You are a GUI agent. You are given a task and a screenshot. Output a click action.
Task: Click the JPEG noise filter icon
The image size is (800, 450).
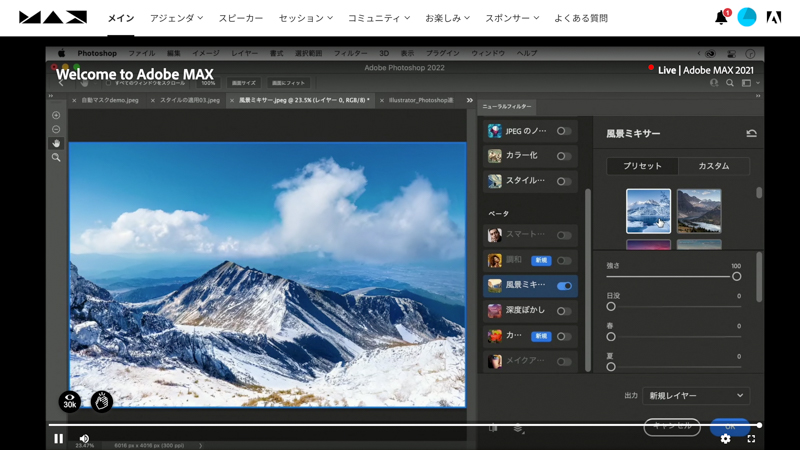coord(494,131)
